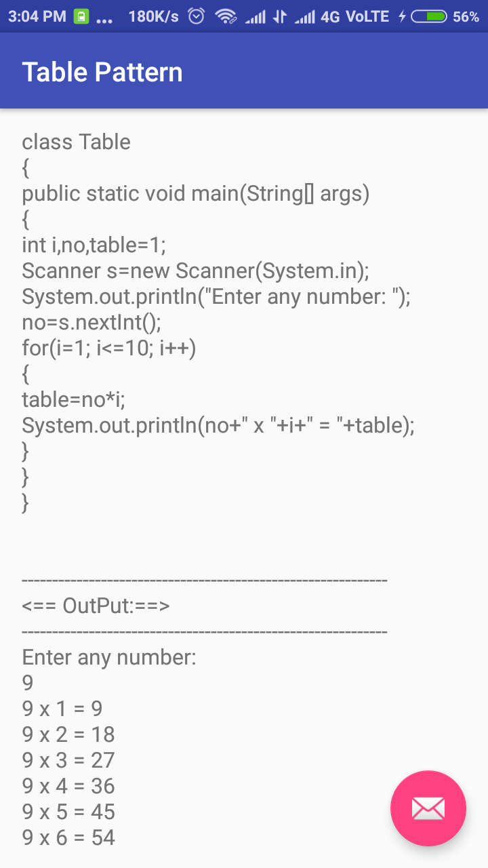Select the 'class Table' code line

pyautogui.click(x=76, y=142)
